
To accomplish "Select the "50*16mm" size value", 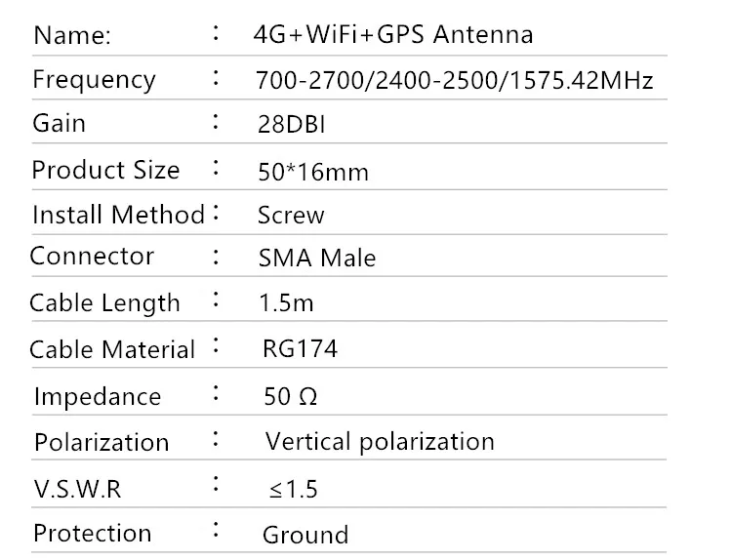I will 311,172.
